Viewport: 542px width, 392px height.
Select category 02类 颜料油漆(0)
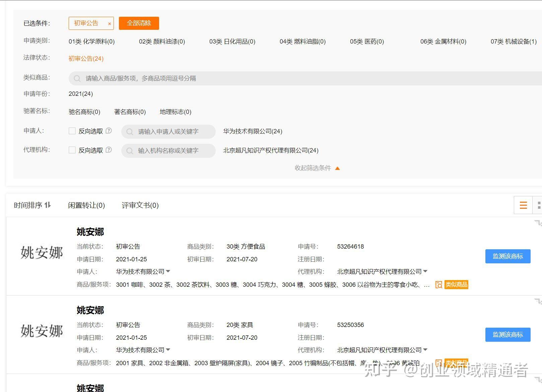click(x=162, y=42)
